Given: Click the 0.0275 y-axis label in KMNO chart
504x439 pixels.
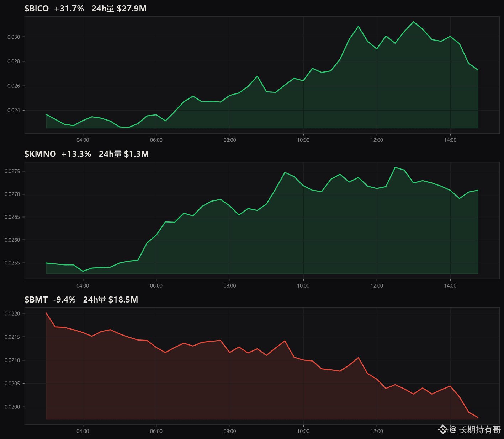Looking at the screenshot, I should pos(12,171).
